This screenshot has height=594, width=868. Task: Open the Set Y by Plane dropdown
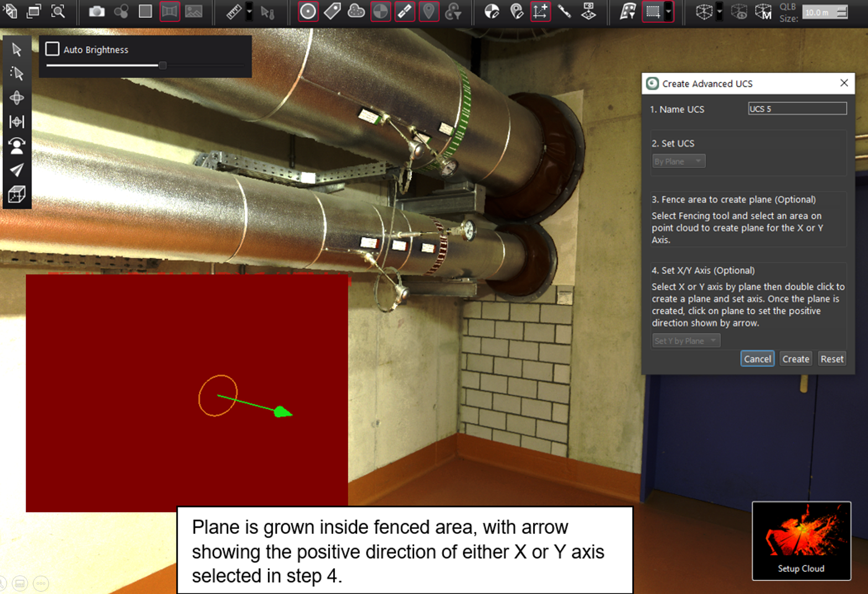tap(685, 340)
